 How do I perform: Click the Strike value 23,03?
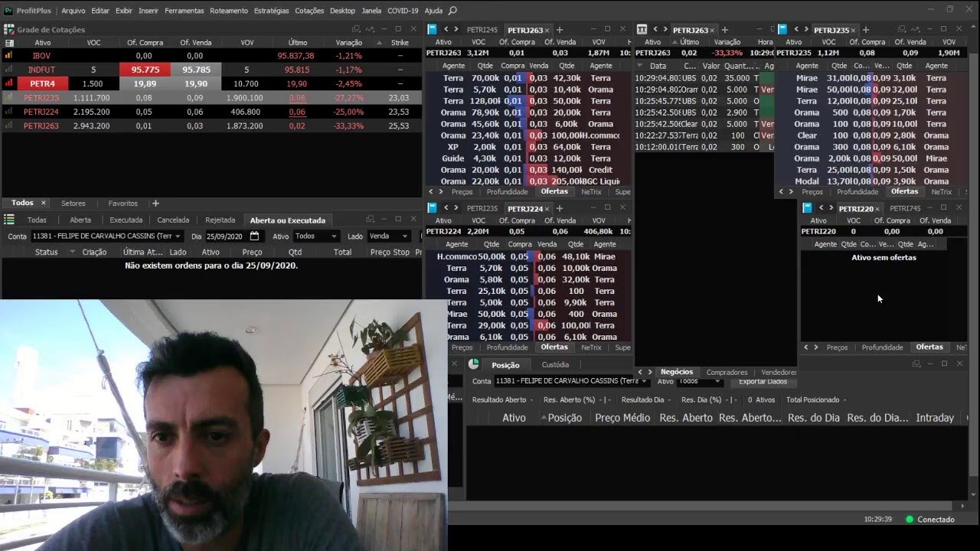[x=398, y=98]
